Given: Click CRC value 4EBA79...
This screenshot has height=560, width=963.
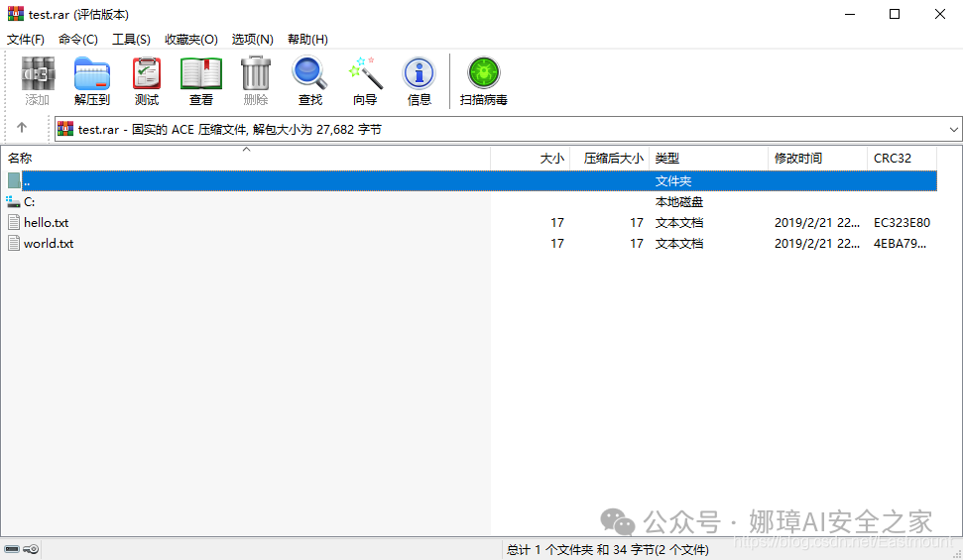Looking at the screenshot, I should pyautogui.click(x=900, y=243).
